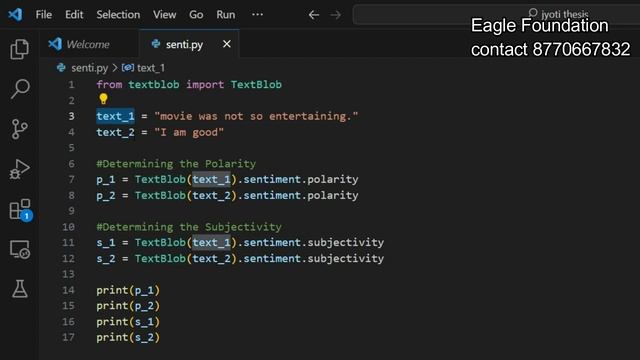Image resolution: width=640 pixels, height=360 pixels.
Task: Click line number 17 in gutter
Action: pyautogui.click(x=68, y=337)
